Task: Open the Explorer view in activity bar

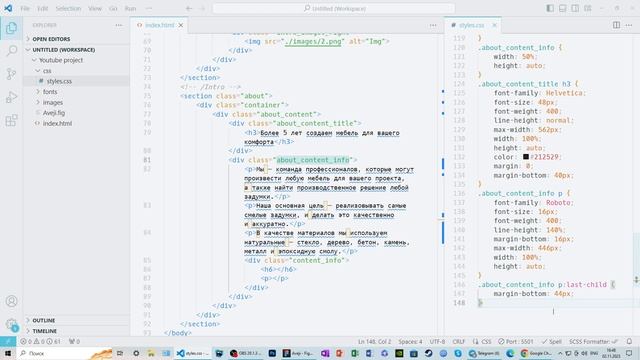Action: (11, 28)
